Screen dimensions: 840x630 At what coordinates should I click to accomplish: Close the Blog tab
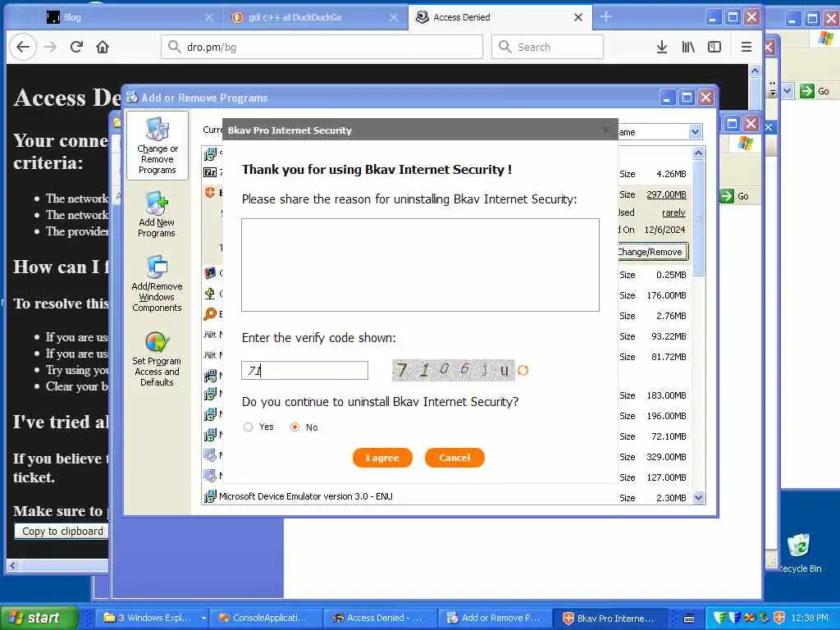pos(209,18)
